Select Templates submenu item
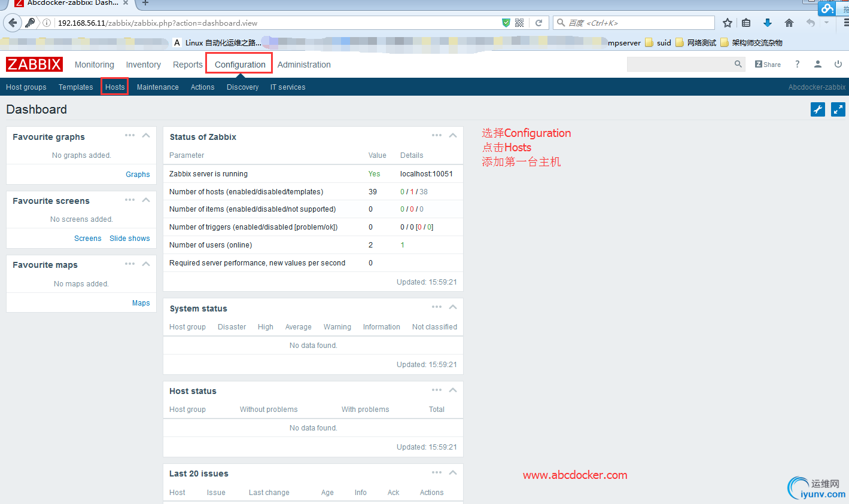Screen dimensions: 849x504 pyautogui.click(x=76, y=87)
